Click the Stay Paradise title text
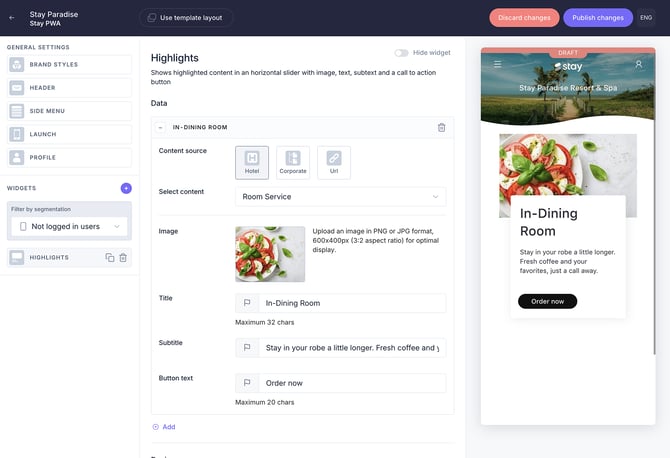Screen dimensions: 670x458 [54, 14]
